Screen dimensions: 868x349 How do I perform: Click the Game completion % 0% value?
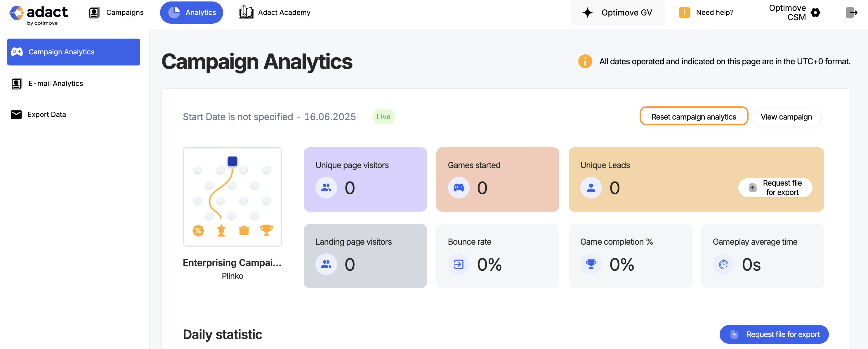[x=622, y=264]
